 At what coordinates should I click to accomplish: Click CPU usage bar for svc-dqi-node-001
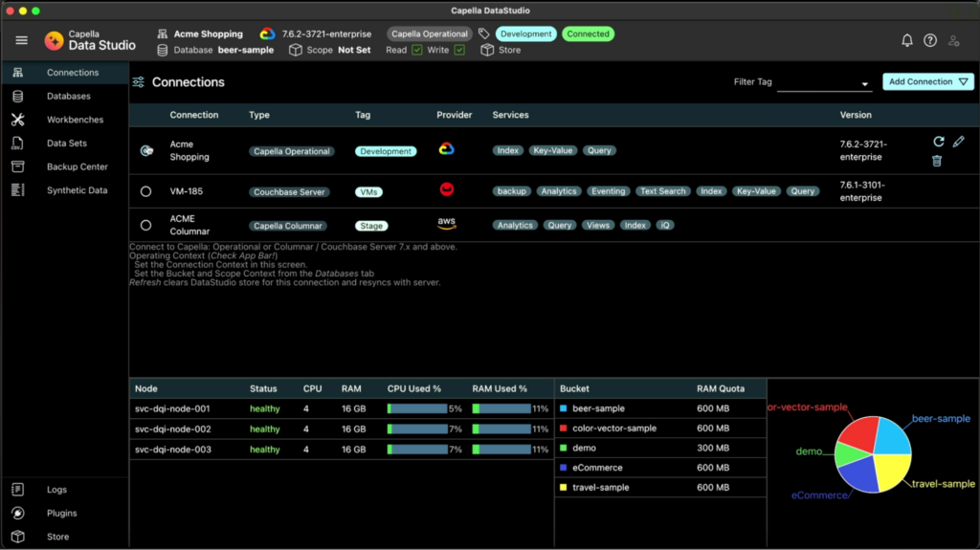417,408
